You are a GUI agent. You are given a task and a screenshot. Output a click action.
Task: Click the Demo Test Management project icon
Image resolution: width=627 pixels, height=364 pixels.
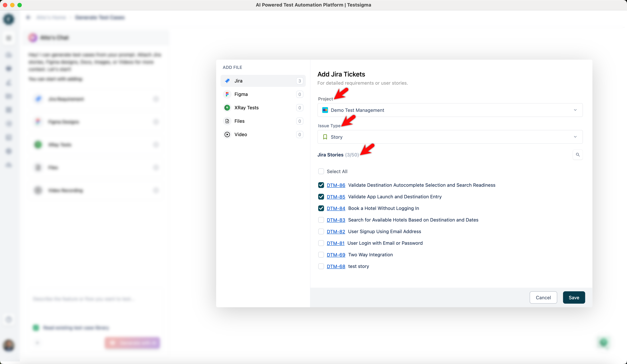[x=325, y=110]
